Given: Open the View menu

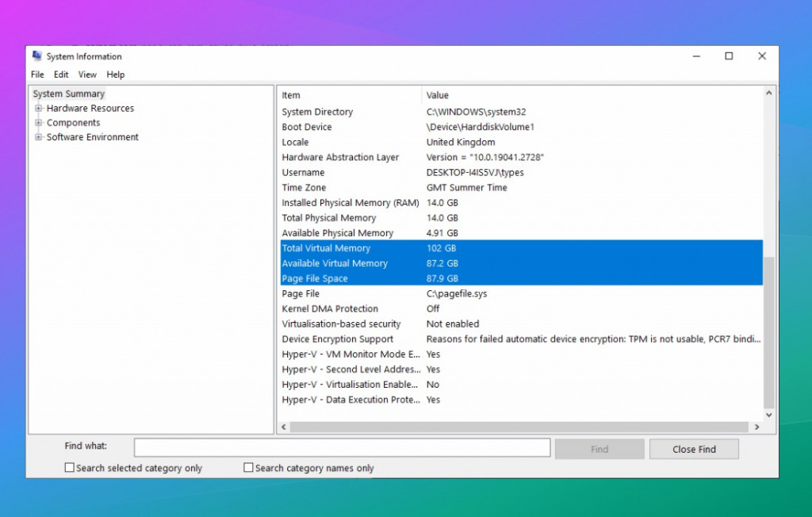Looking at the screenshot, I should point(87,74).
